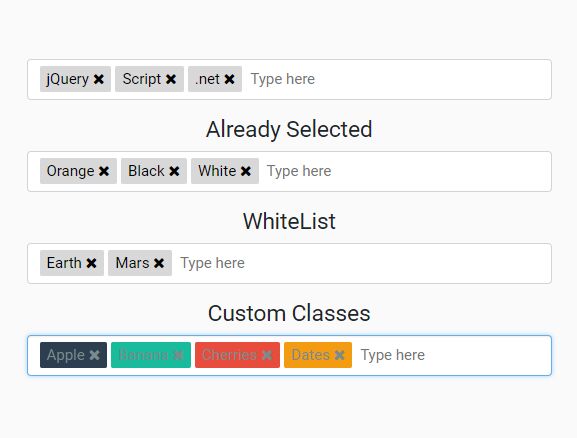Delete the Banana tag using X
Image resolution: width=577 pixels, height=438 pixels.
tap(178, 355)
